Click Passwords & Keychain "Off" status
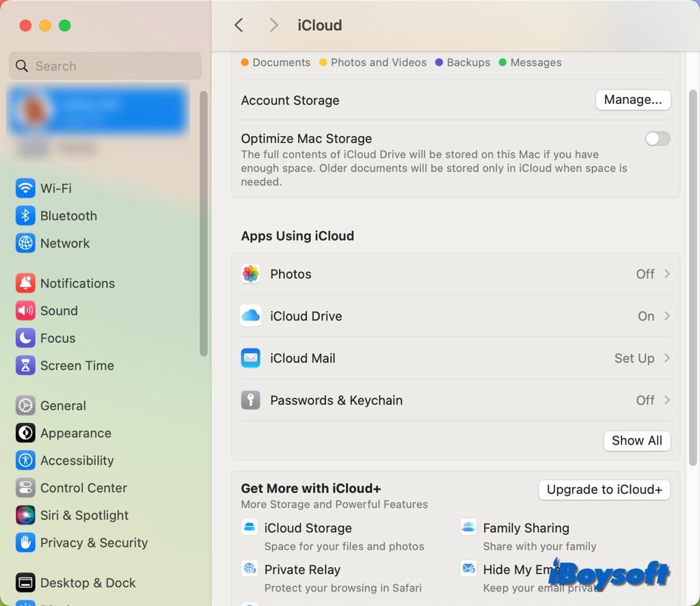The image size is (700, 606). pyautogui.click(x=645, y=400)
